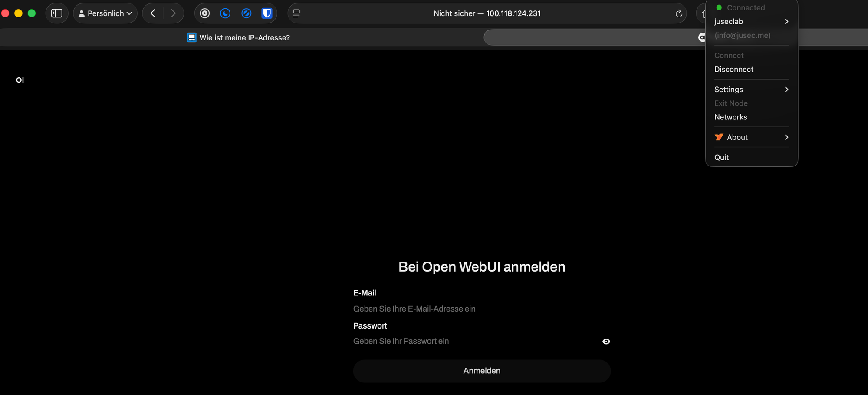Expand the About submenu

751,137
